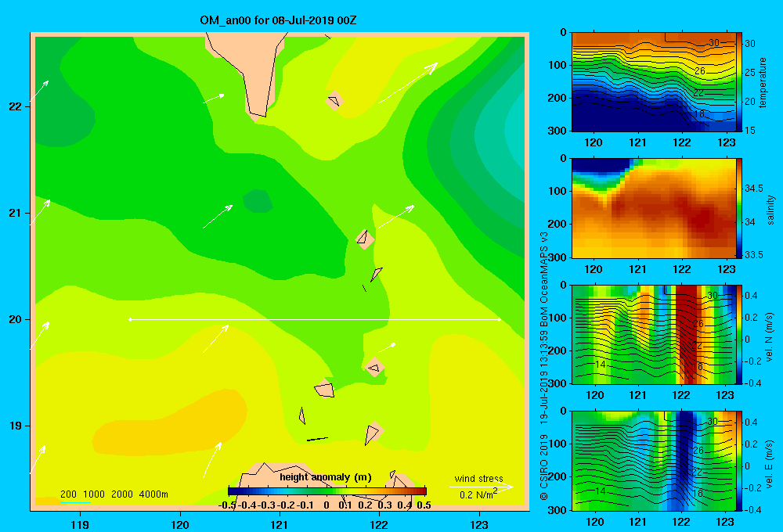Viewport: 783px width, 532px height.
Task: Click the eastward velocity cross-section panel
Action: pyautogui.click(x=653, y=460)
